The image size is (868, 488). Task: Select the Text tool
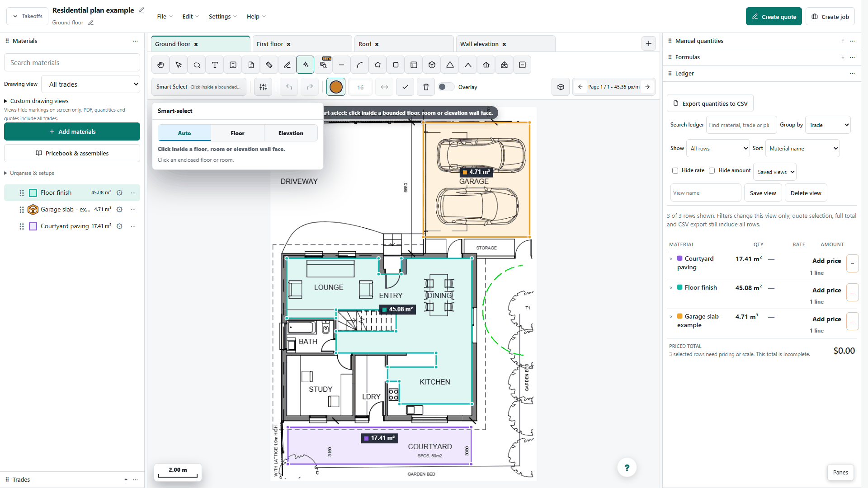(215, 65)
